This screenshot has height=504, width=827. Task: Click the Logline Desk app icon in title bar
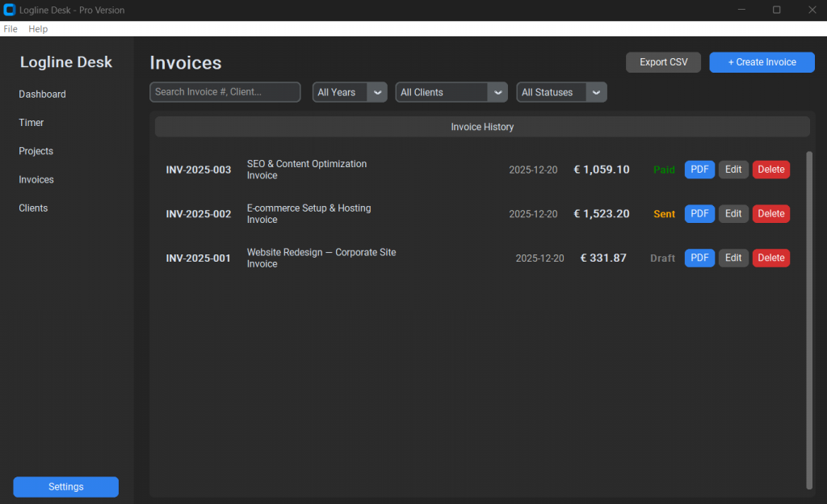[x=10, y=10]
